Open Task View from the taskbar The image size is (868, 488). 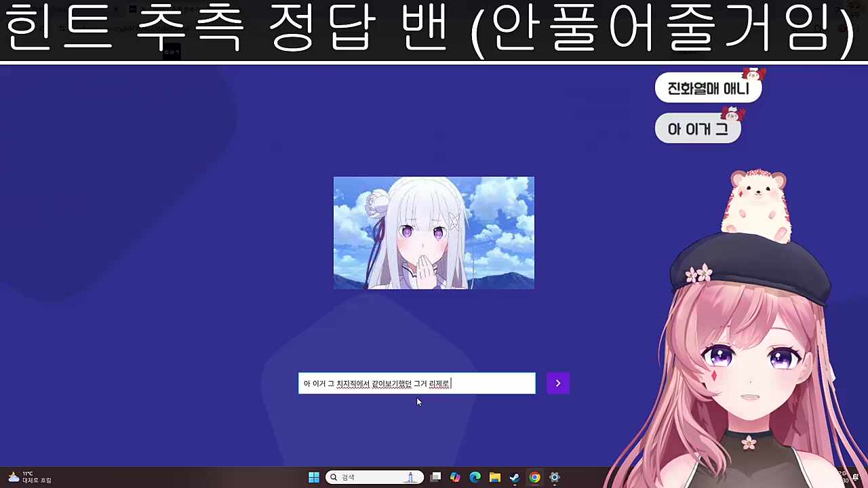coord(435,477)
